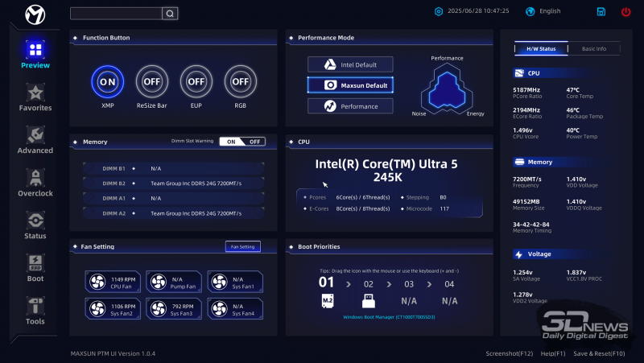Image resolution: width=644 pixels, height=363 pixels.
Task: Open the Fan Setting button
Action: click(x=243, y=246)
